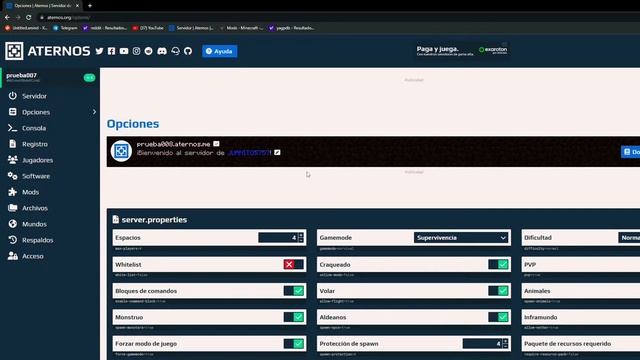Open the Aternos GitHub icon

pos(188,51)
